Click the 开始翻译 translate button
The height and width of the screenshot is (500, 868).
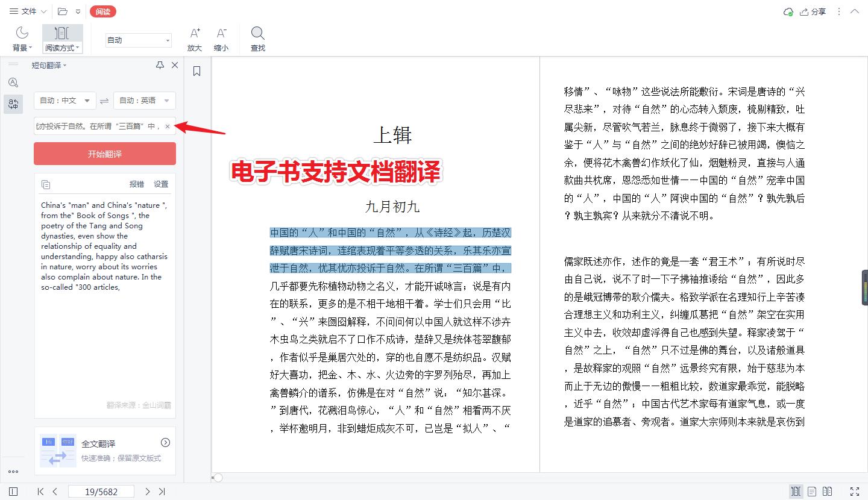tap(104, 154)
